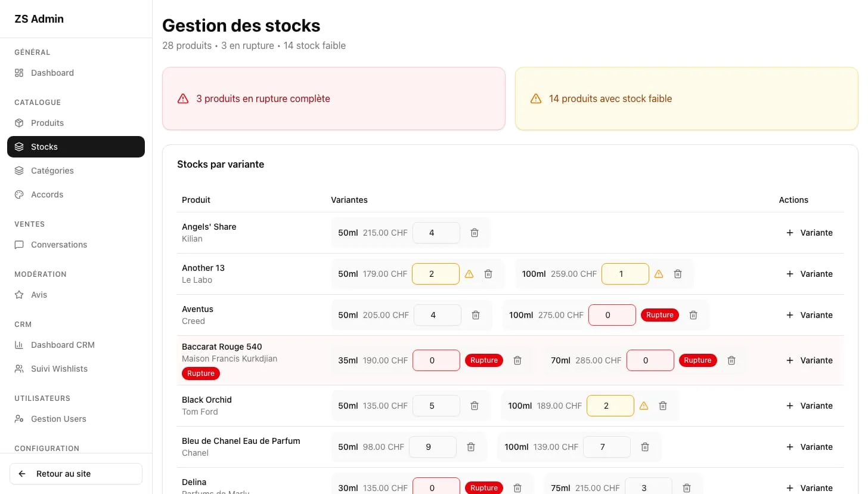
Task: Click the Another 13 100ml low-stock warning icon
Action: click(x=659, y=274)
